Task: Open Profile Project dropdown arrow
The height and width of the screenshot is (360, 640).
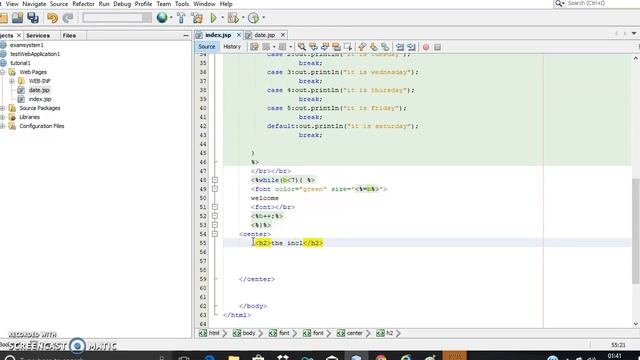Action: [x=263, y=18]
